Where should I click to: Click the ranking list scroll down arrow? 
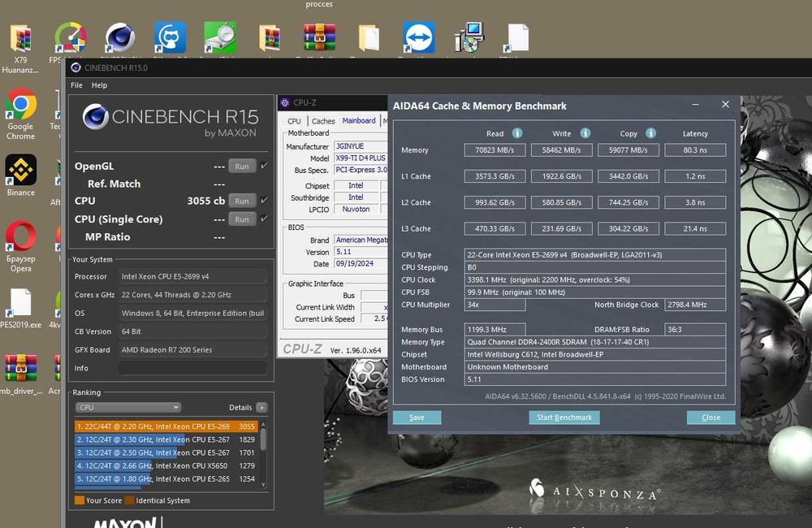pos(264,485)
